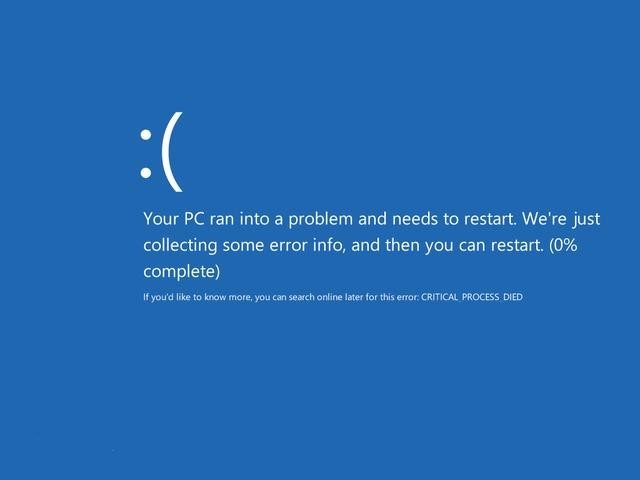
Task: Click the word "complete)" on the third line
Action: tap(182, 271)
